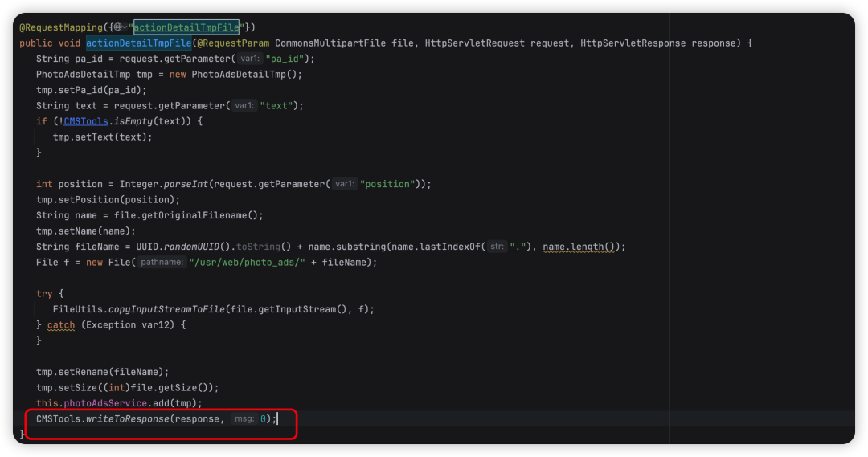
Task: Click the underlined catch keyword
Action: [61, 325]
